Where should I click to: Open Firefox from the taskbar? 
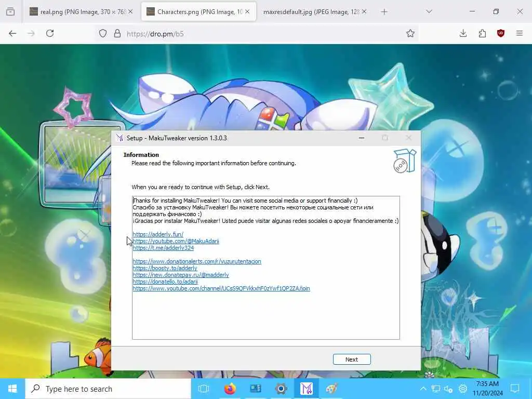(x=230, y=389)
